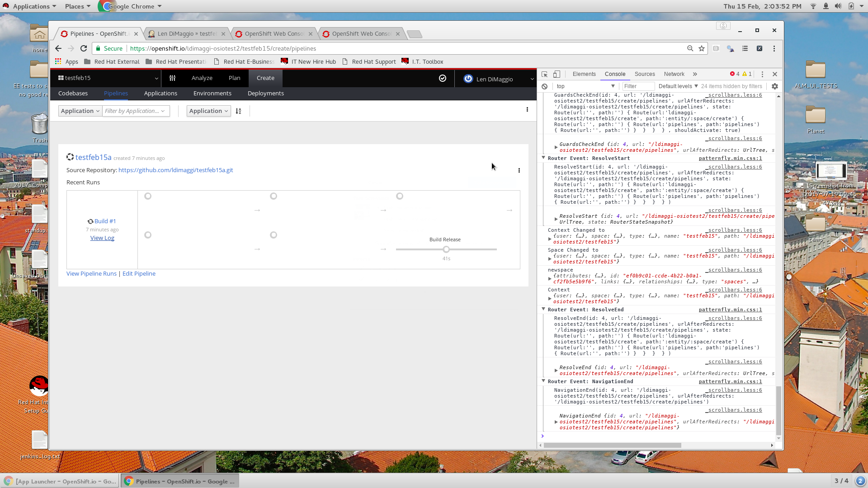
Task: Click the status checkmark icon in header
Action: click(x=443, y=78)
